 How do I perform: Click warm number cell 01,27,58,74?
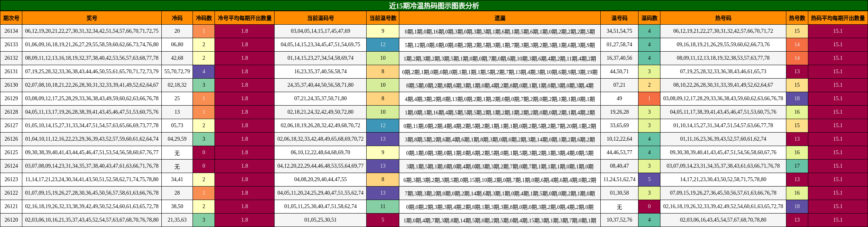tap(619, 45)
